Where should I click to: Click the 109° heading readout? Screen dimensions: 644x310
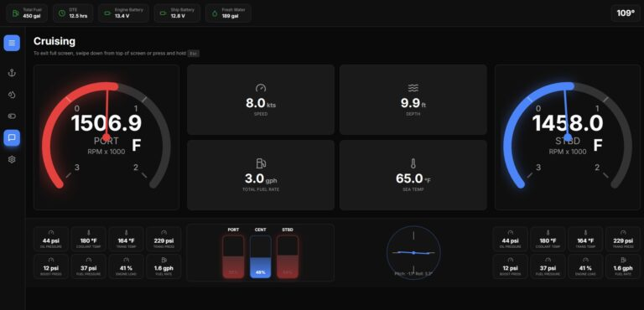pyautogui.click(x=626, y=13)
